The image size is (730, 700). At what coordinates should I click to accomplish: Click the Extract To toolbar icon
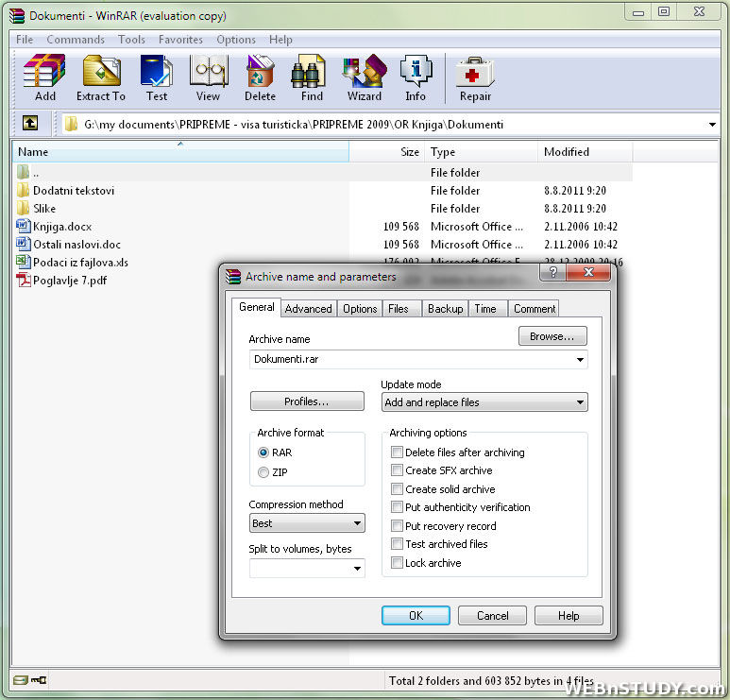click(x=101, y=71)
